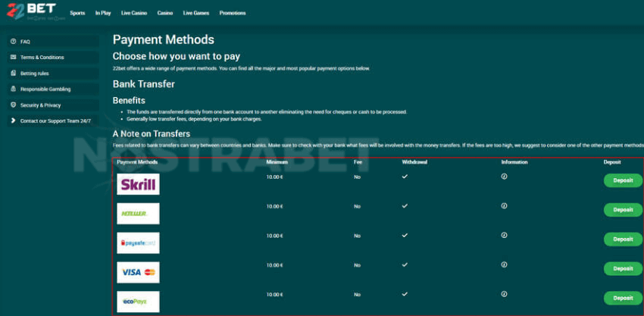Click the Betting rules document icon
Viewport: 644px width, 316px height.
coord(13,74)
